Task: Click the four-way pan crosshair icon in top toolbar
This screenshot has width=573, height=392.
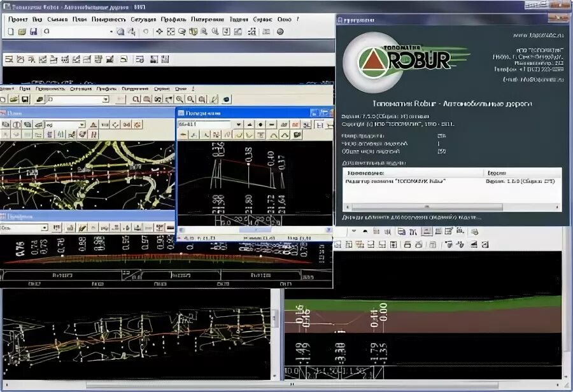Action: (159, 32)
